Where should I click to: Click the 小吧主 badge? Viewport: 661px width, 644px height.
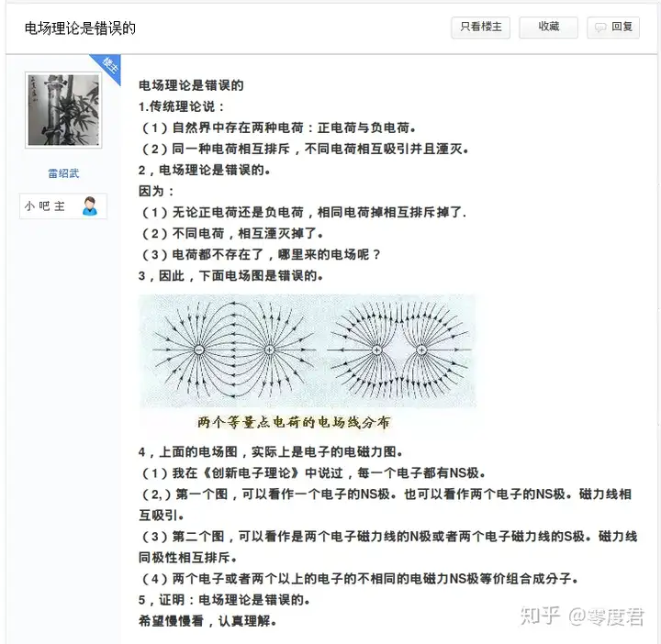pos(63,206)
